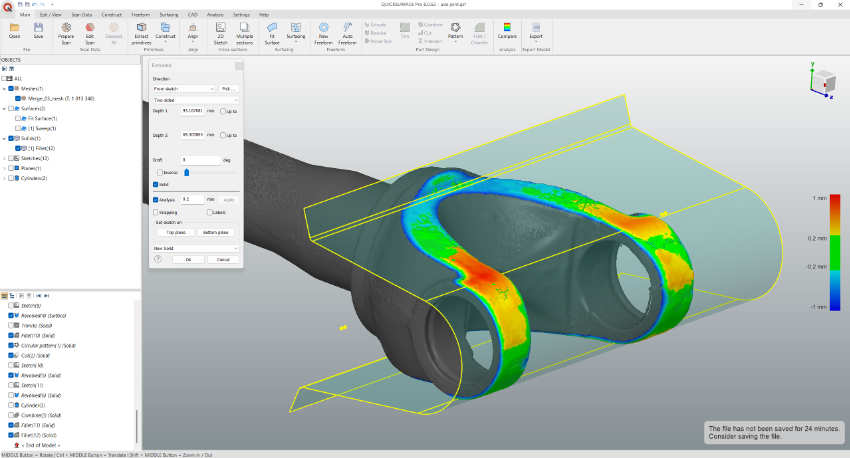Open the New Solid dropdown
The width and height of the screenshot is (850, 458).
195,247
